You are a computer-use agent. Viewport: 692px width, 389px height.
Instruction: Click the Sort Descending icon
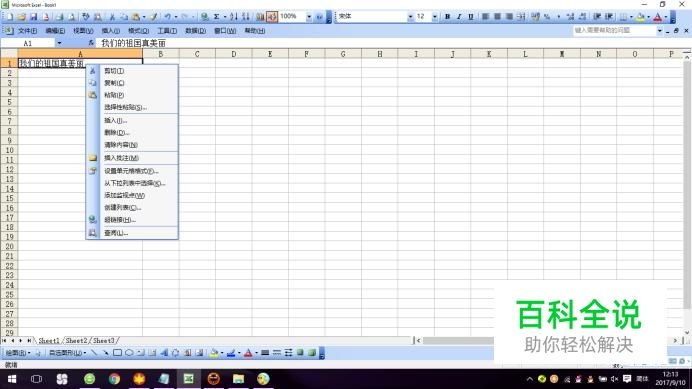pos(246,17)
